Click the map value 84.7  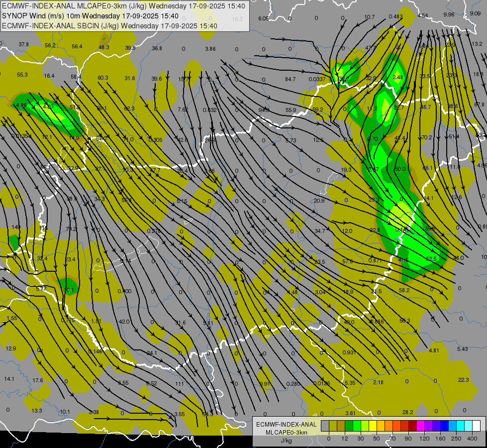pyautogui.click(x=291, y=79)
